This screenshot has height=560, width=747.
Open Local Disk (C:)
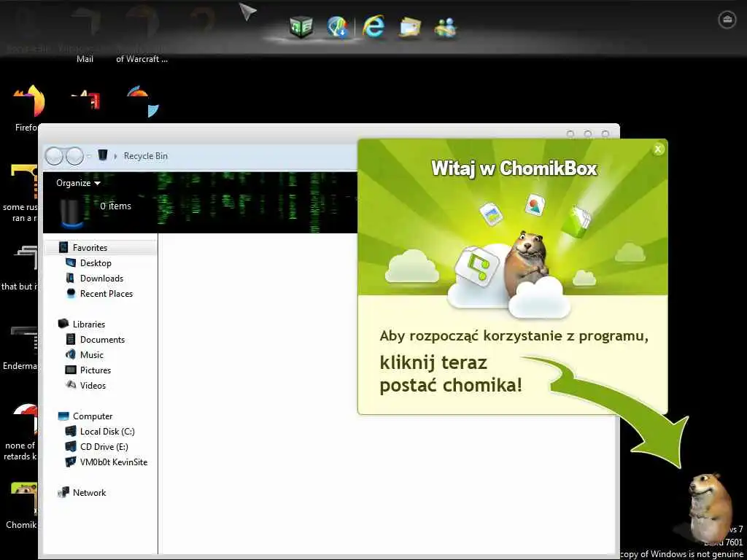coord(107,432)
